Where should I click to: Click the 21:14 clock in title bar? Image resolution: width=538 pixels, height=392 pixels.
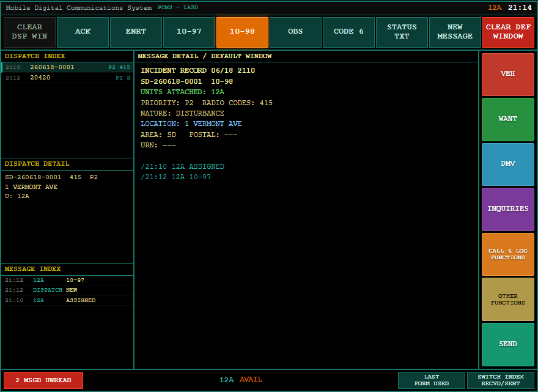520,7
